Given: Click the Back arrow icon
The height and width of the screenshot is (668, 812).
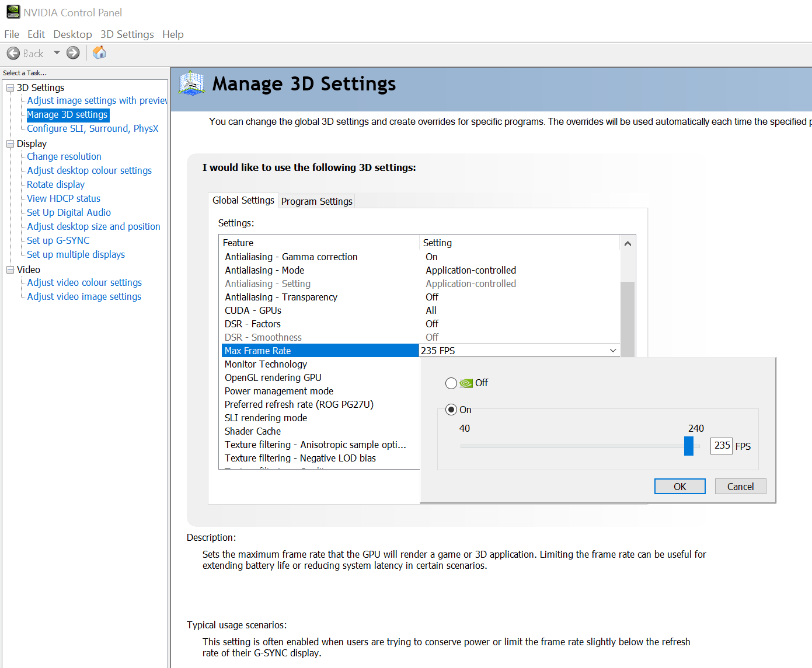Looking at the screenshot, I should 13,53.
